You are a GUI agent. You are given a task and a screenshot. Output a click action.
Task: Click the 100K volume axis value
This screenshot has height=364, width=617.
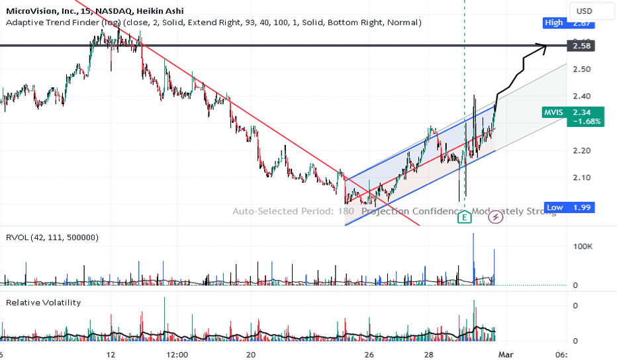coord(583,247)
